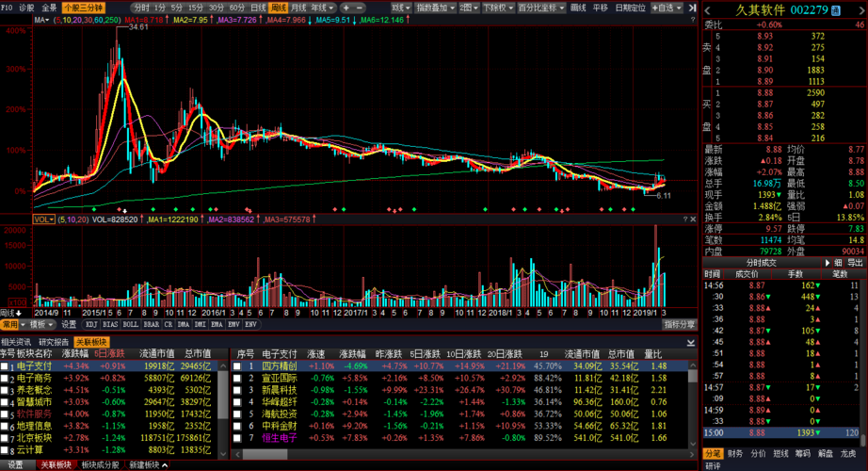Open 新建板块 expander at bottom
Screen dimensions: 868x471
[149, 465]
